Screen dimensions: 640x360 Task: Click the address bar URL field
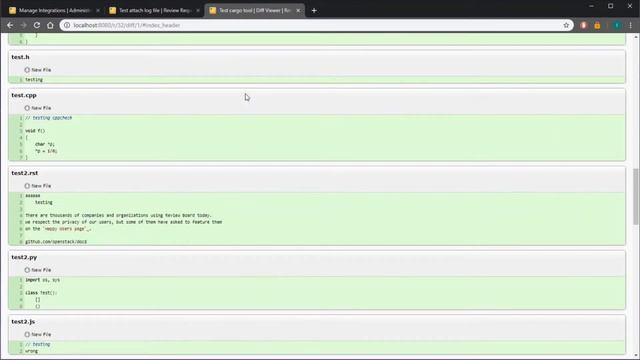pos(316,25)
